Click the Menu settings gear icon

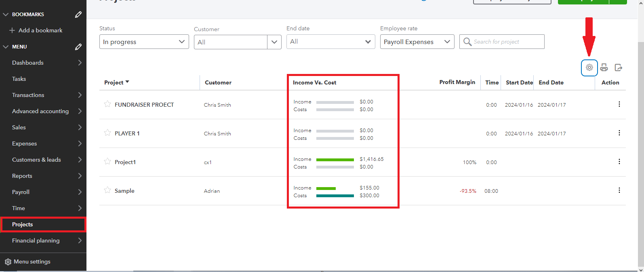(8, 262)
